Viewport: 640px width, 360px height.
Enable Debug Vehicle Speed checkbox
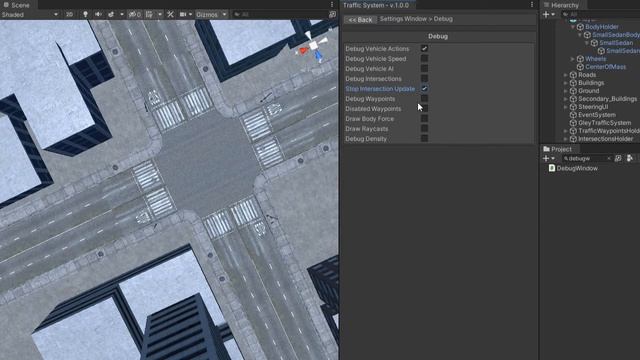(424, 58)
